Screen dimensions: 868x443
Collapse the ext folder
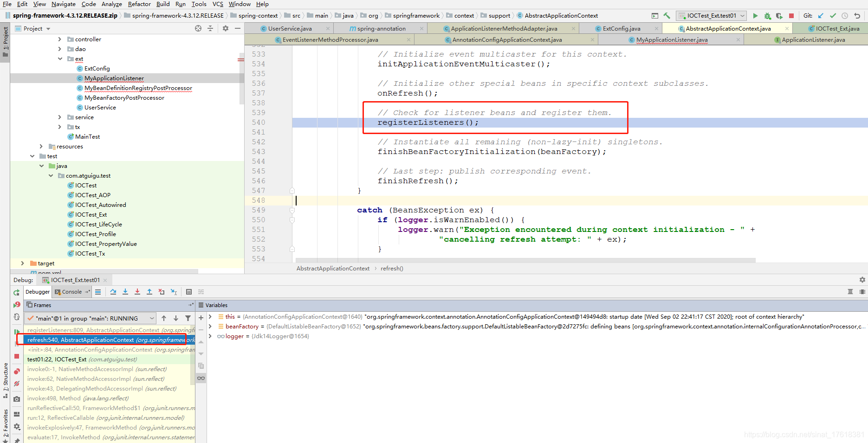59,59
